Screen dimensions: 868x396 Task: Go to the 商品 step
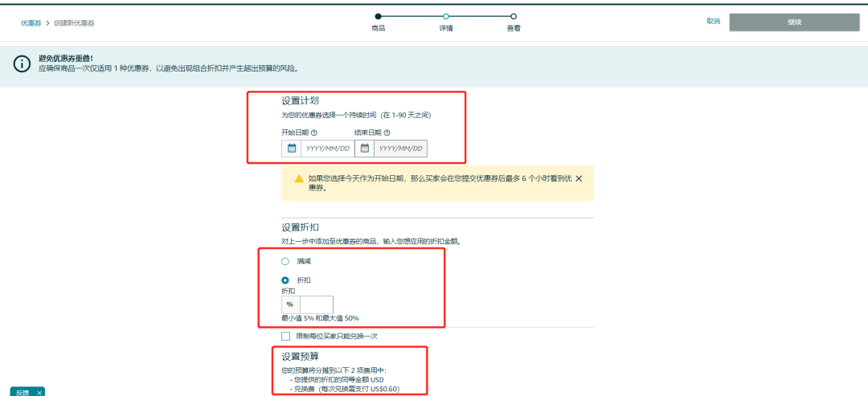tap(379, 16)
